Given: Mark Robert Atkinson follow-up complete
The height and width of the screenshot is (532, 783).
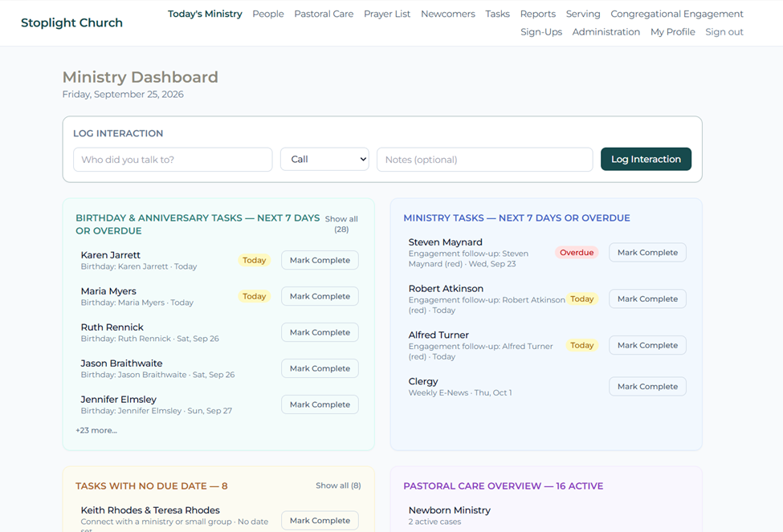Looking at the screenshot, I should [647, 299].
